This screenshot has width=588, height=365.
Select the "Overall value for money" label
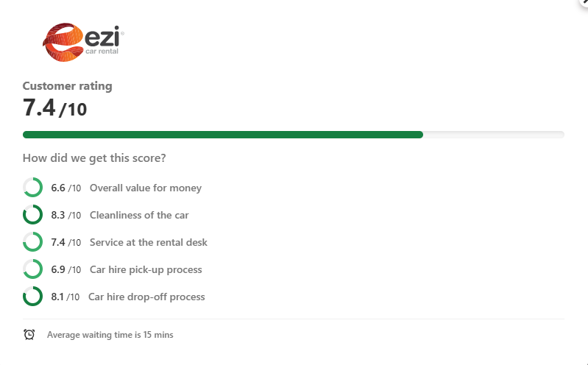click(146, 188)
